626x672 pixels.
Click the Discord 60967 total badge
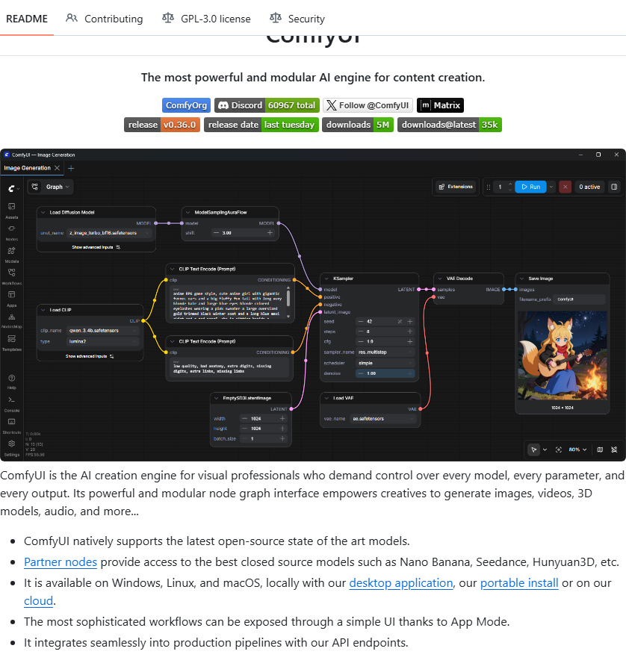[x=267, y=105]
